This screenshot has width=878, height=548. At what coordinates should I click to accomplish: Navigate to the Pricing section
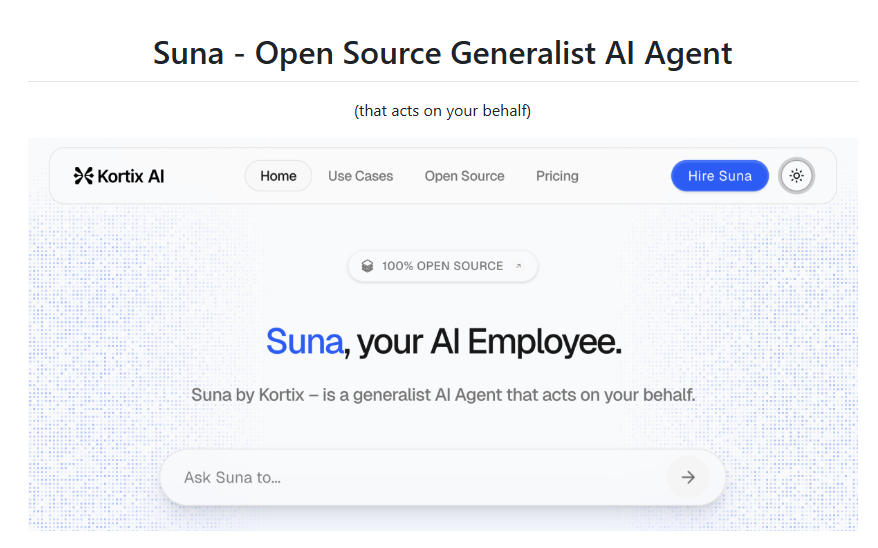point(557,176)
